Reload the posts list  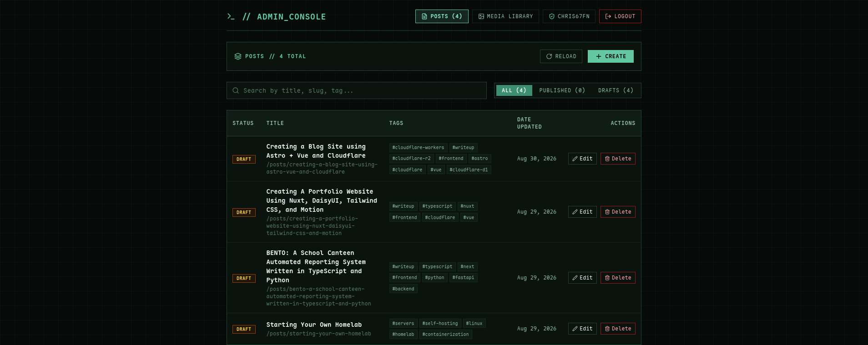[x=561, y=56]
